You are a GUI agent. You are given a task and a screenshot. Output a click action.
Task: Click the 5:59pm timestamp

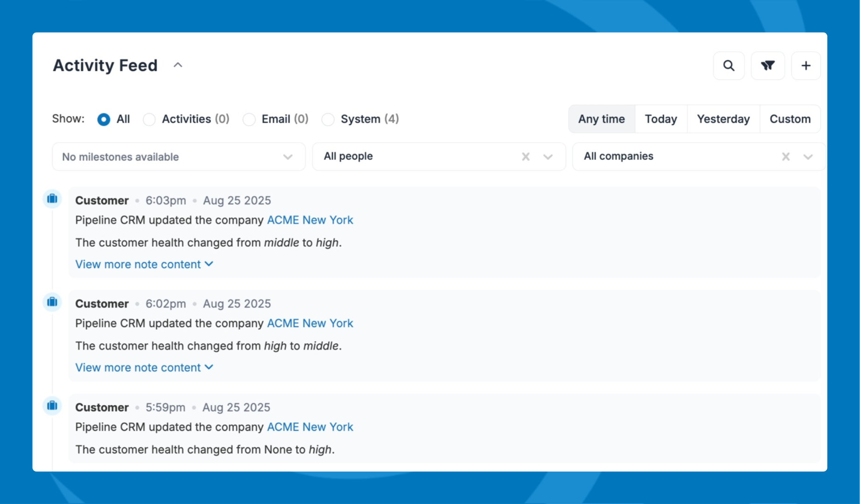(165, 407)
